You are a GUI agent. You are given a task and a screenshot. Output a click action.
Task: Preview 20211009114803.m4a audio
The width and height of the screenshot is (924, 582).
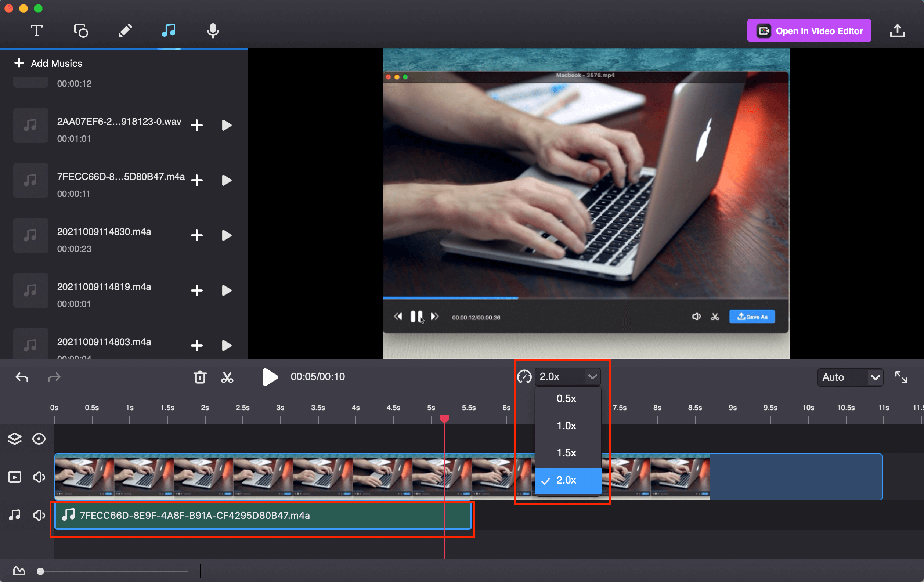point(226,345)
